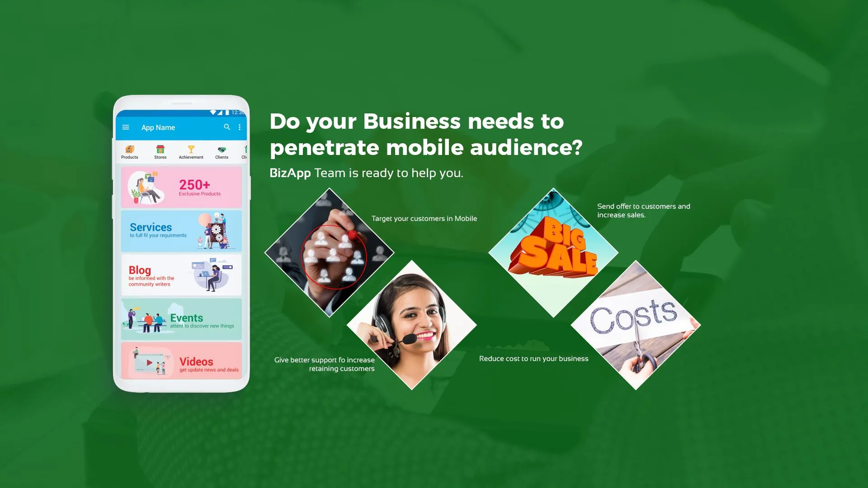Select the Events section in app list

pyautogui.click(x=181, y=319)
